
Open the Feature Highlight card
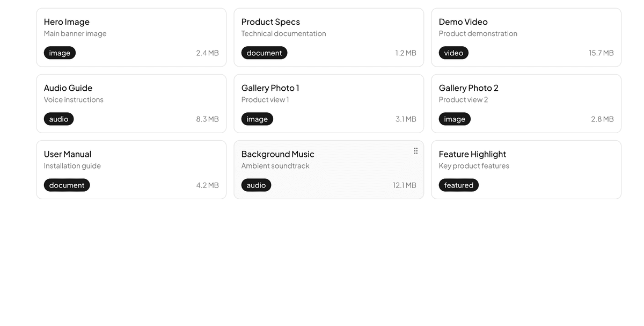point(526,170)
